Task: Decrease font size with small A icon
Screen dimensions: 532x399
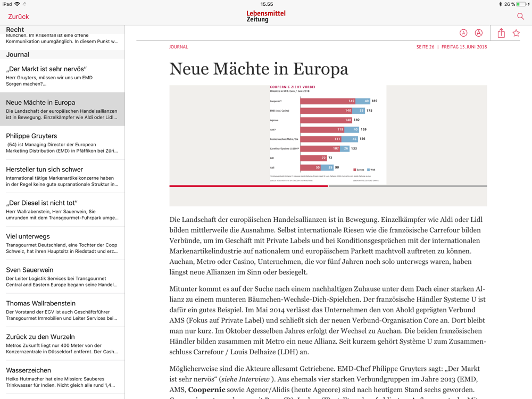Action: pyautogui.click(x=463, y=33)
